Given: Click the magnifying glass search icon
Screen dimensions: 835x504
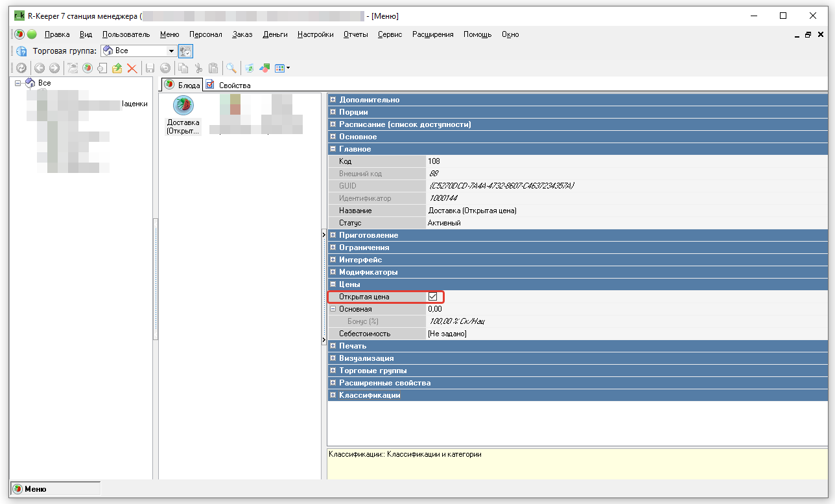Looking at the screenshot, I should [231, 68].
